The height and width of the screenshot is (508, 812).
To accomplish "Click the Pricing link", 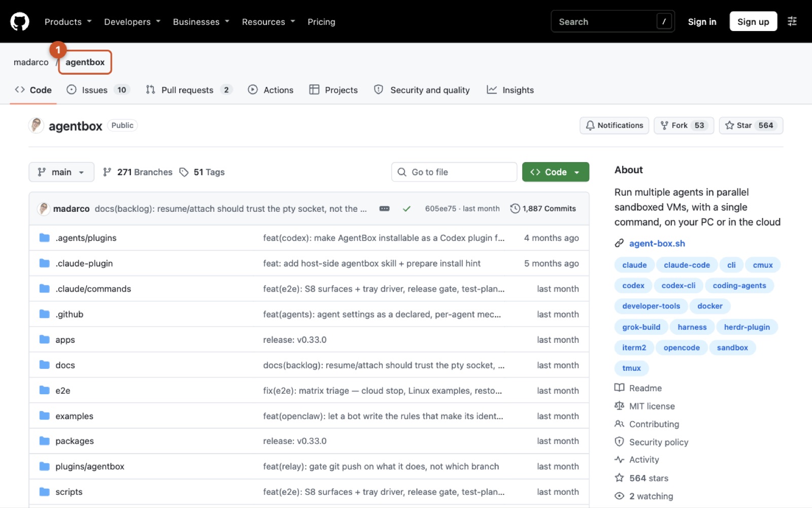I will (x=321, y=22).
